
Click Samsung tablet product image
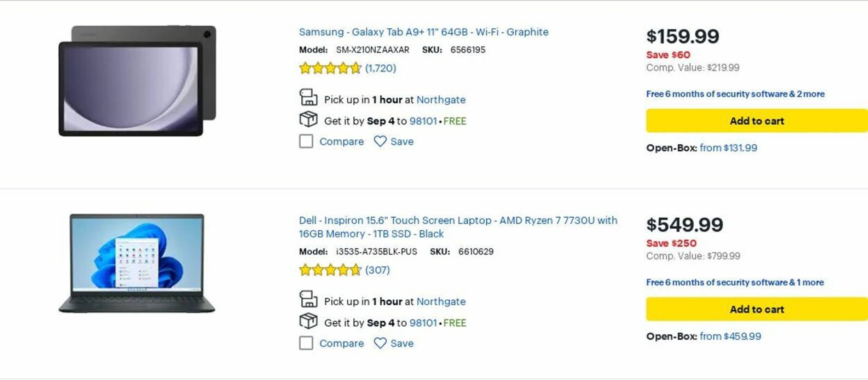[137, 81]
